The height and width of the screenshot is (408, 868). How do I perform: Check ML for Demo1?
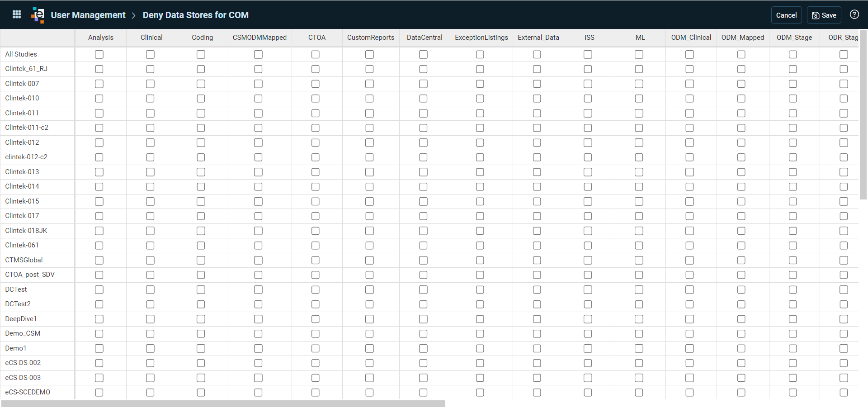click(x=639, y=348)
